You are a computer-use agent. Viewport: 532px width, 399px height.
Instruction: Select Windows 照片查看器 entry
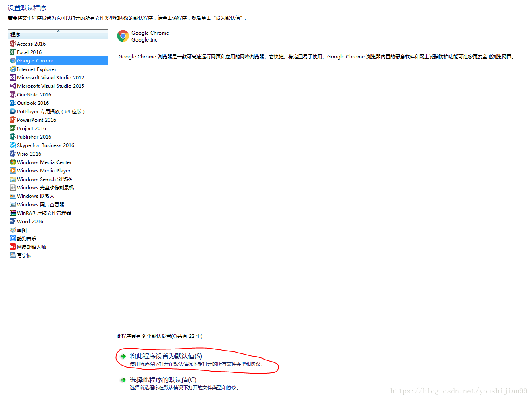pyautogui.click(x=40, y=204)
